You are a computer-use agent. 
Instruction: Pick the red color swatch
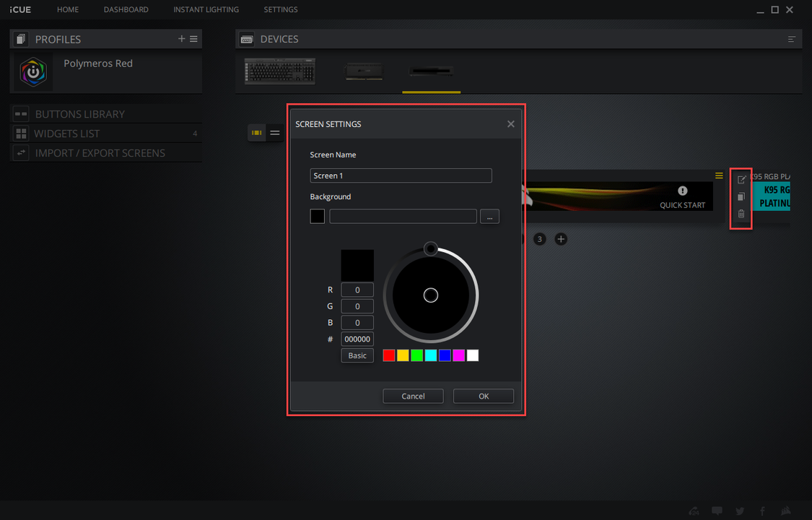click(x=389, y=355)
